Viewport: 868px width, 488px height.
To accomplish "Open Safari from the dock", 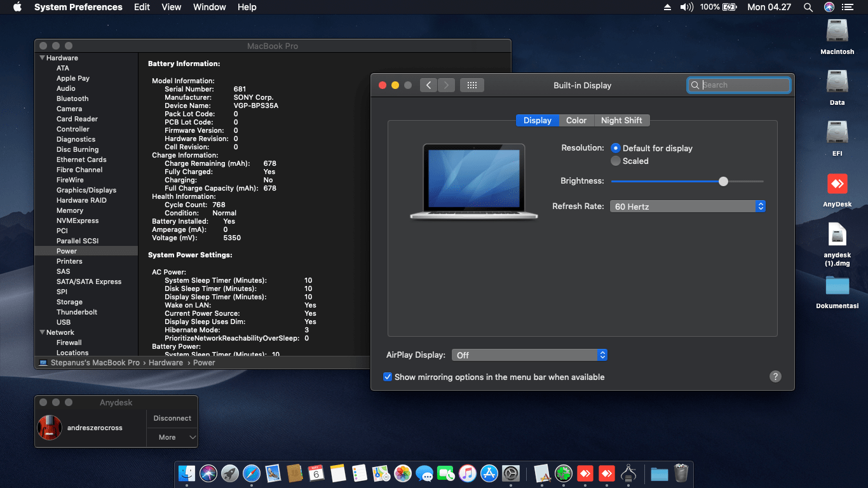I will 252,473.
